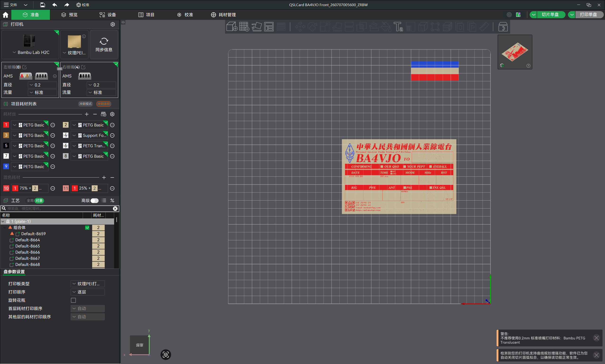Image resolution: width=605 pixels, height=364 pixels.
Task: Switch to the 耗材管理 tab
Action: point(223,15)
